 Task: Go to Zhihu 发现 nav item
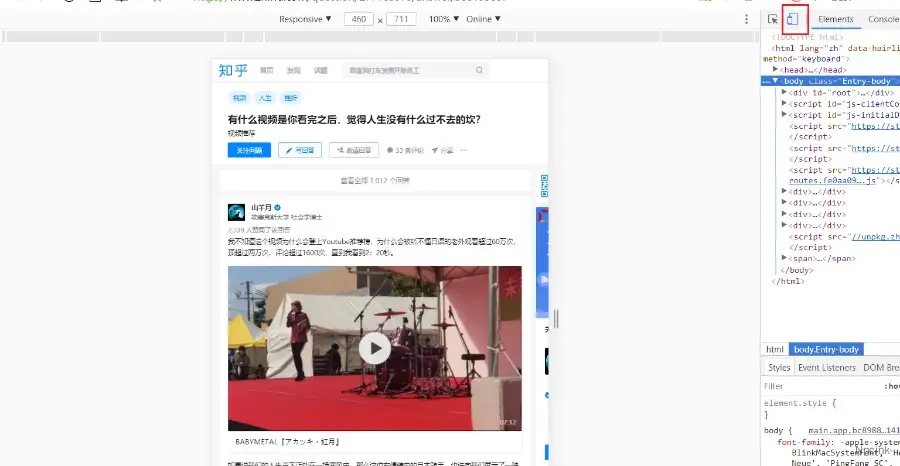(x=293, y=71)
